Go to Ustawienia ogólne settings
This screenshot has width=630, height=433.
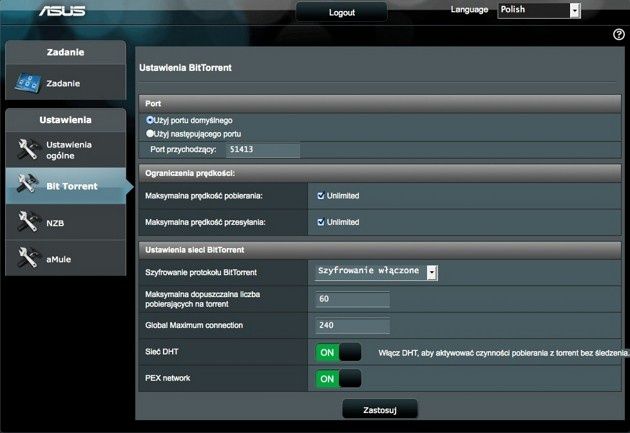(x=65, y=149)
